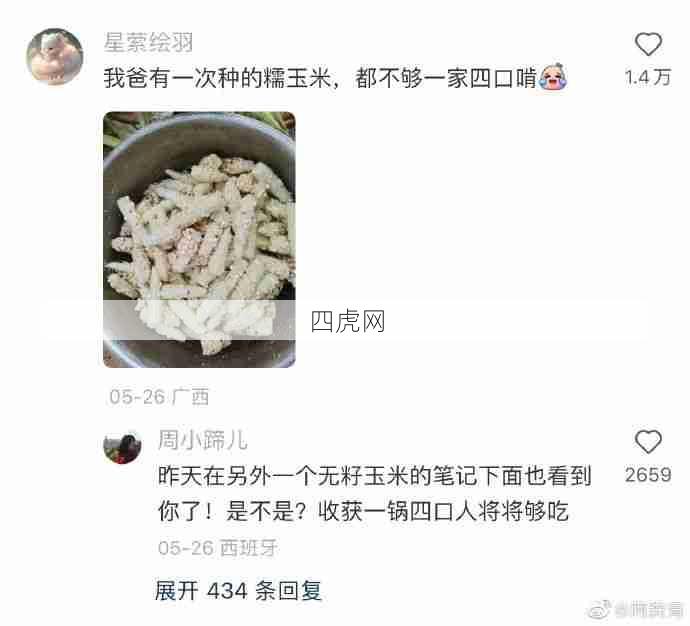Tap second line of reply starting 你了
This screenshot has height=626, width=690.
(x=363, y=511)
